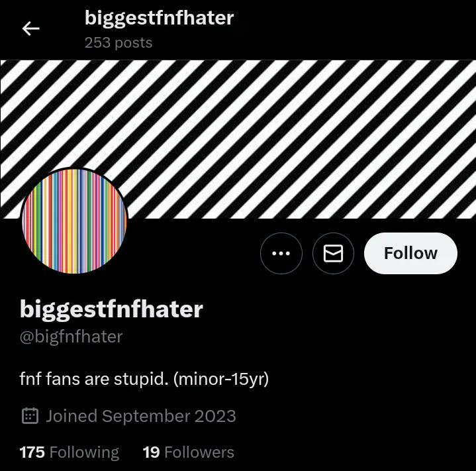The image size is (476, 471).
Task: Select the large biggestfnfhater display name
Action: 111,309
